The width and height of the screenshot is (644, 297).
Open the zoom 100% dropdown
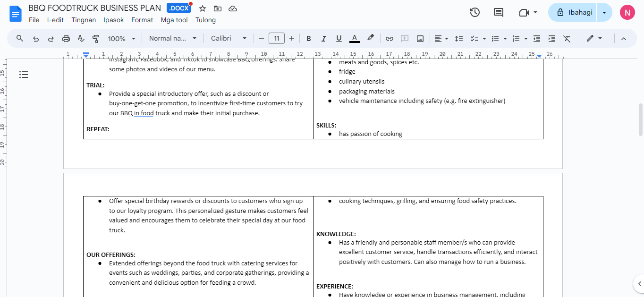(x=122, y=39)
